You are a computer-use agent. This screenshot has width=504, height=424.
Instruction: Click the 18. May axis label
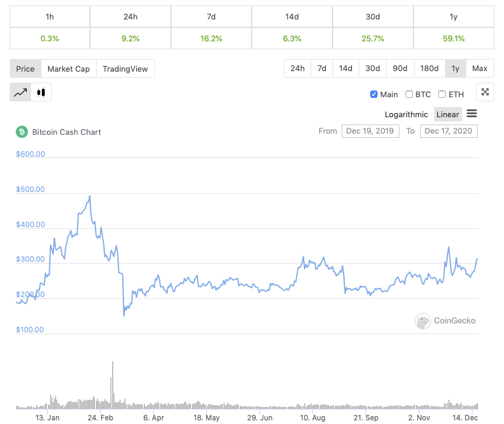tap(206, 417)
